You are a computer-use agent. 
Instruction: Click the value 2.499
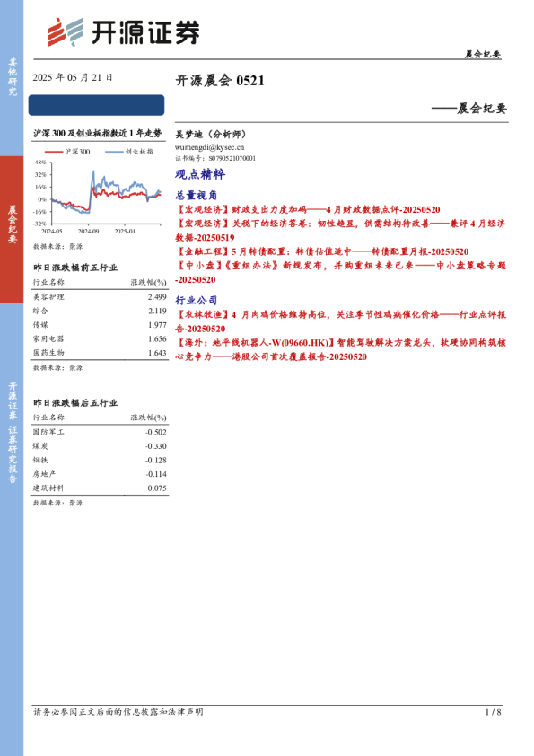tap(157, 297)
